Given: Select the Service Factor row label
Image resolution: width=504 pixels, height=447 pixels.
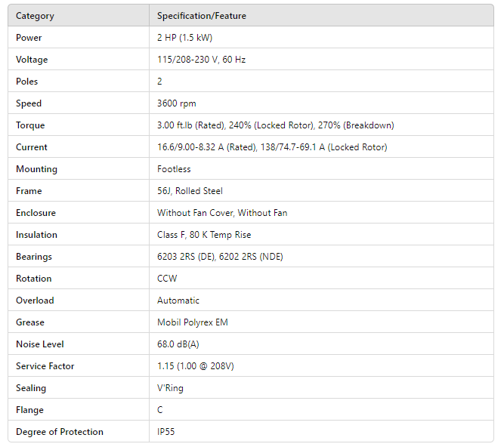Looking at the screenshot, I should coord(45,366).
